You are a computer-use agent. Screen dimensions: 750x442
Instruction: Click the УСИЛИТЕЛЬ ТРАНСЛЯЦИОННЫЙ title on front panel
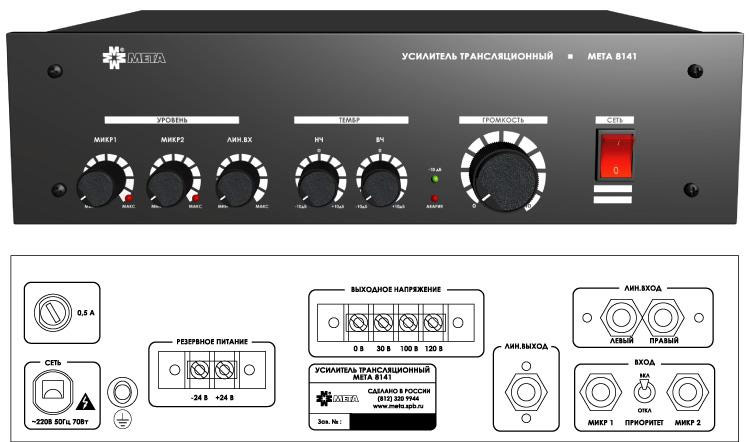(x=477, y=56)
